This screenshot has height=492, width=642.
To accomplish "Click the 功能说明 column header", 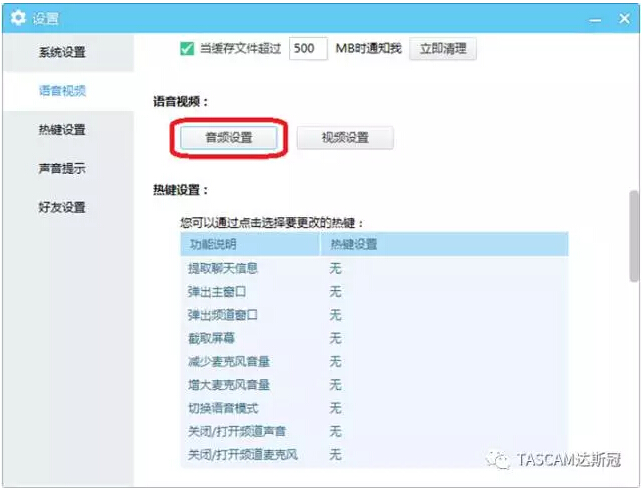I will coord(250,244).
